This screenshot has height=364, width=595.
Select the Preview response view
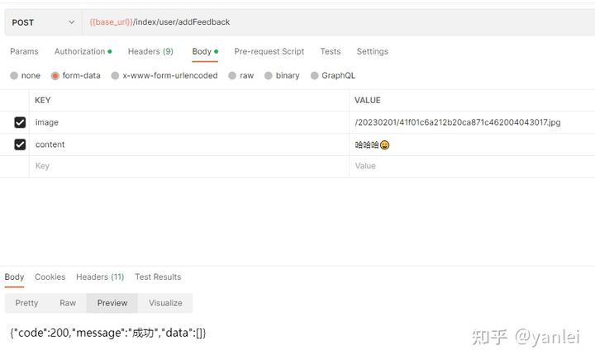pyautogui.click(x=112, y=303)
